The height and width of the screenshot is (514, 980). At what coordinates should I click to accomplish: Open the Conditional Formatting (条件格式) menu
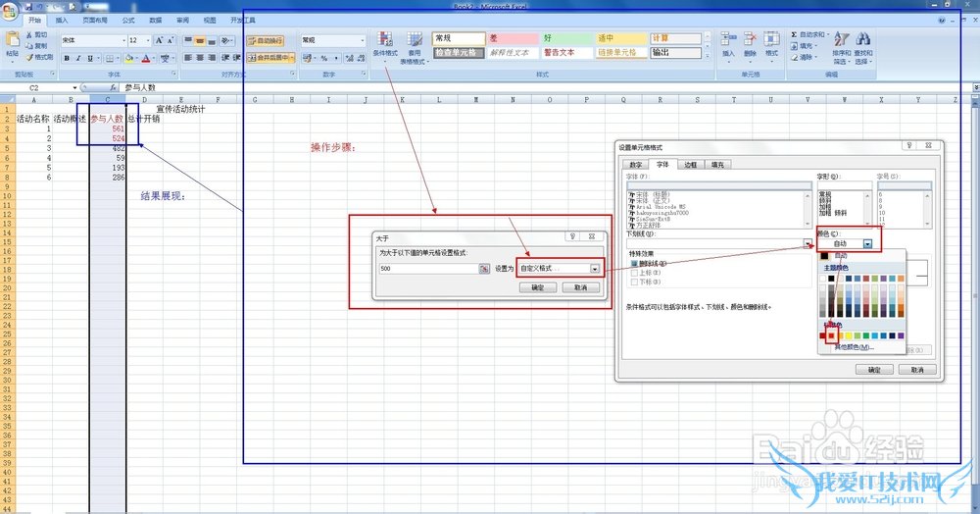pos(384,46)
